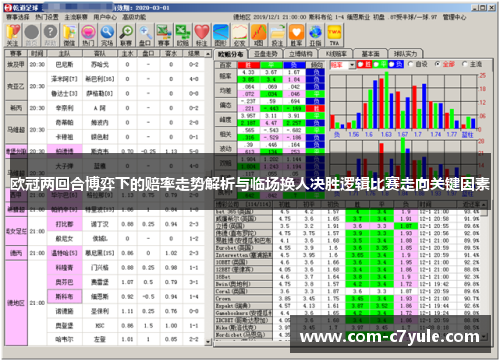Image resolution: width=500 pixels, height=362 pixels.
Task: Select the Interwetten bookmaker row
Action: click(349, 255)
